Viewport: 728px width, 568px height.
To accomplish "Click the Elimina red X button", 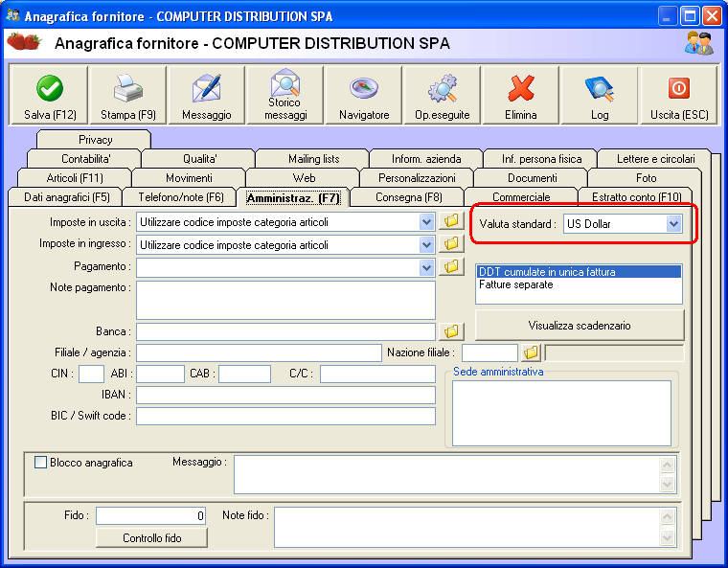I will (521, 95).
